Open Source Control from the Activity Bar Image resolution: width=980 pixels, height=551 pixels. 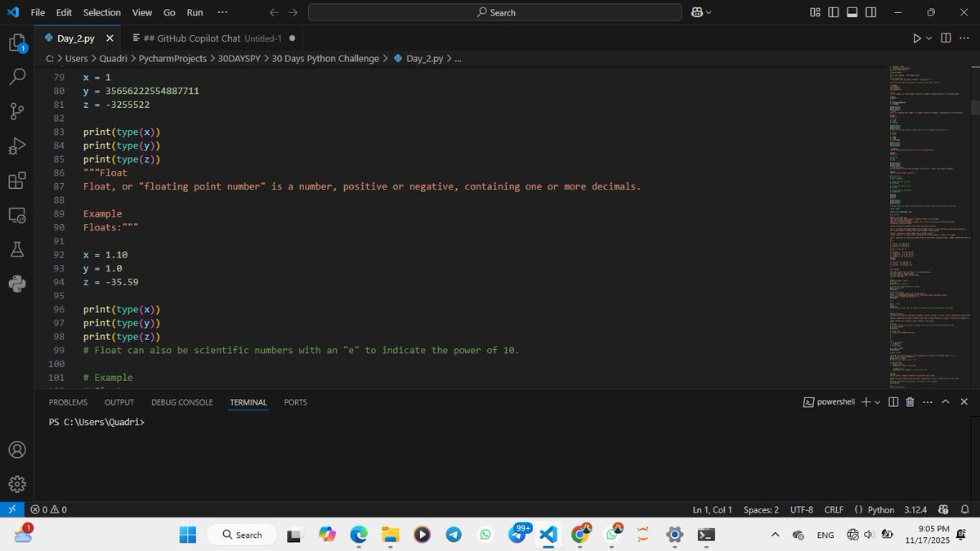pyautogui.click(x=16, y=110)
